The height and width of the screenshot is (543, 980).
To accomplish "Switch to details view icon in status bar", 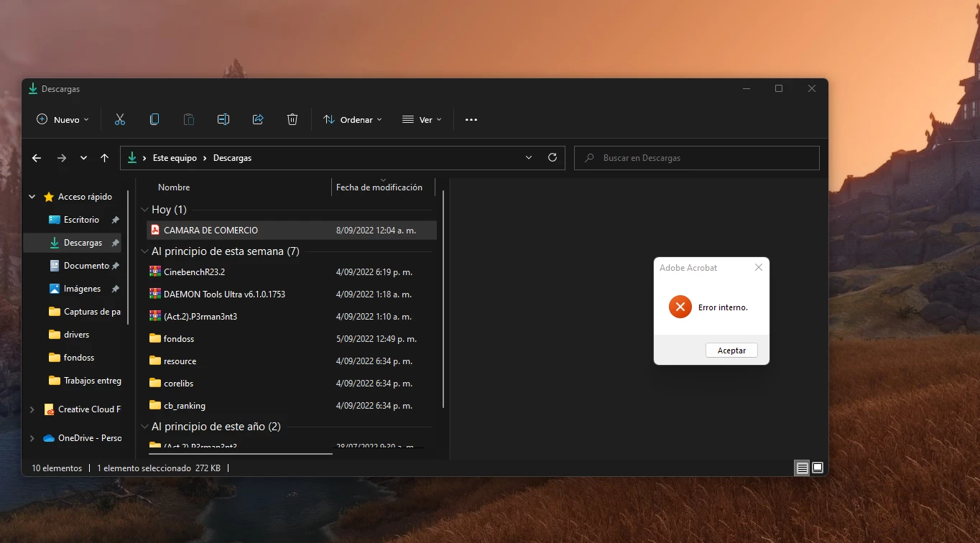I will click(x=802, y=468).
